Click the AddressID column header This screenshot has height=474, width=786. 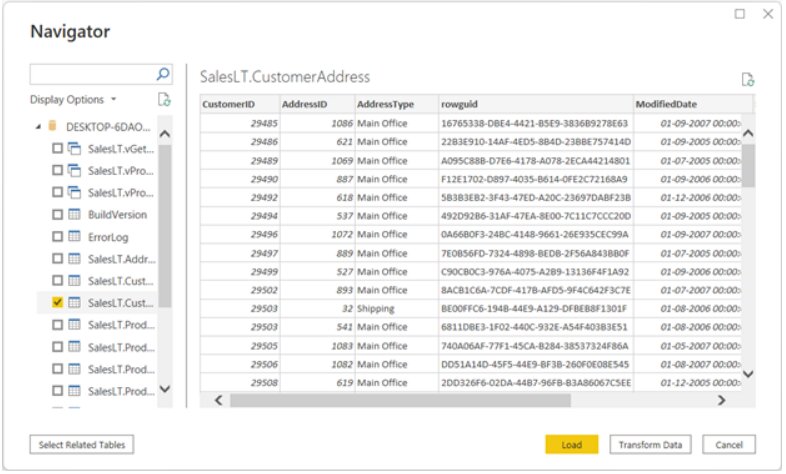click(317, 104)
